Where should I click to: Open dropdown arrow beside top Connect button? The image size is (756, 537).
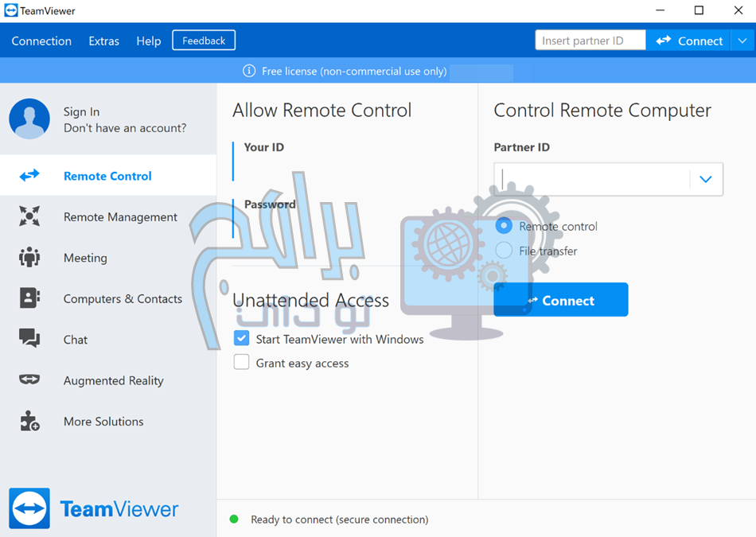tap(742, 41)
